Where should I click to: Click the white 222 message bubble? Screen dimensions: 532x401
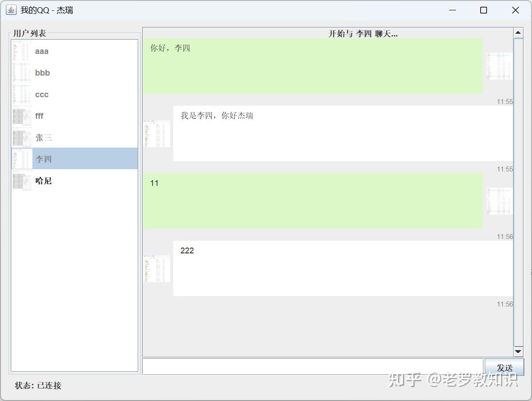343,268
